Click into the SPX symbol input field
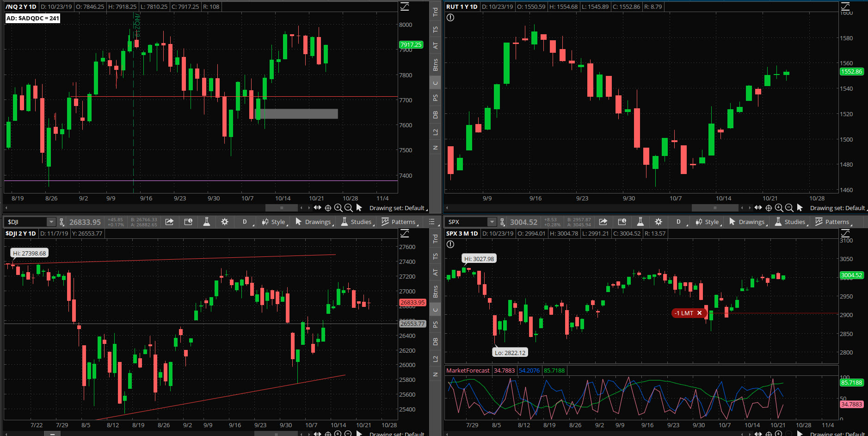Screen dimensions: 868x436 click(x=467, y=222)
